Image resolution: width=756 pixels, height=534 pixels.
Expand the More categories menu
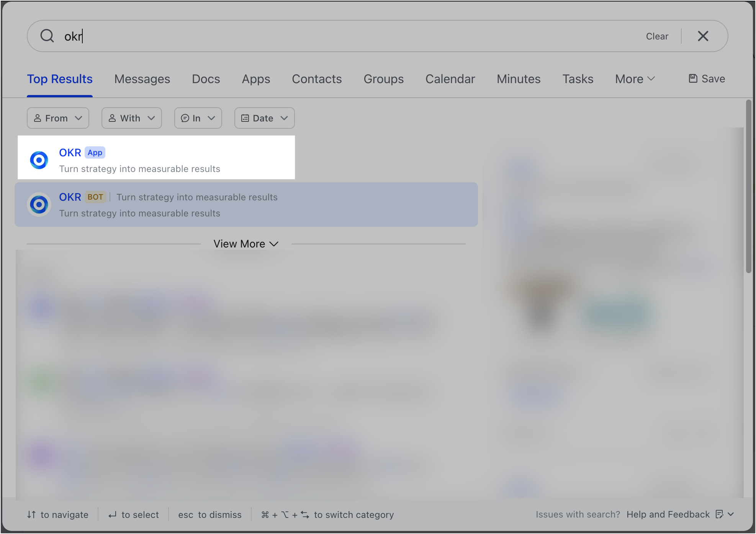click(x=635, y=79)
